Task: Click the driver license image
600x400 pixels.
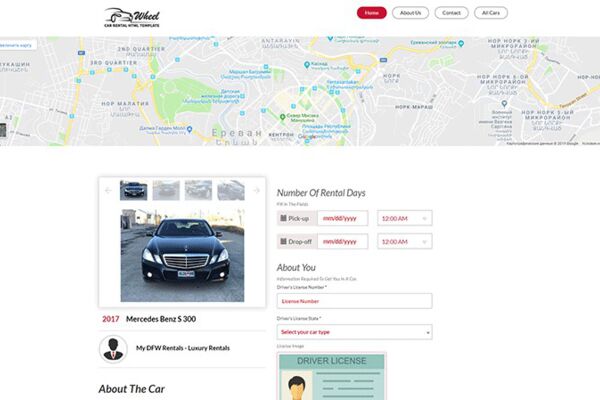Action: [x=331, y=377]
